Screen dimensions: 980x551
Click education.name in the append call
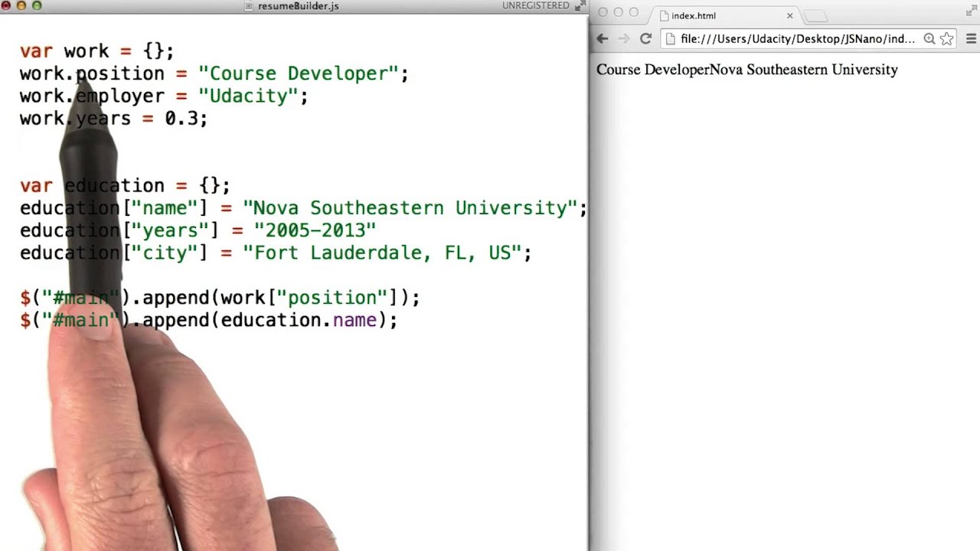299,320
